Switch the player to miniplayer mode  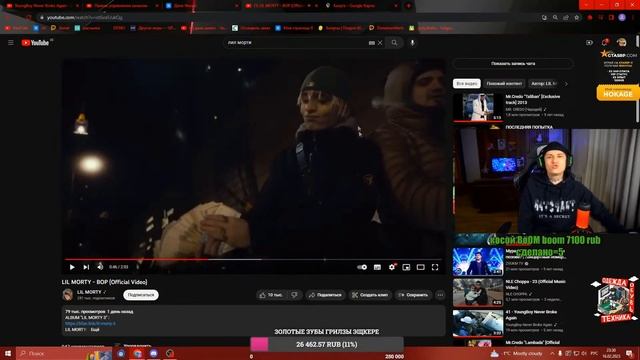point(406,267)
